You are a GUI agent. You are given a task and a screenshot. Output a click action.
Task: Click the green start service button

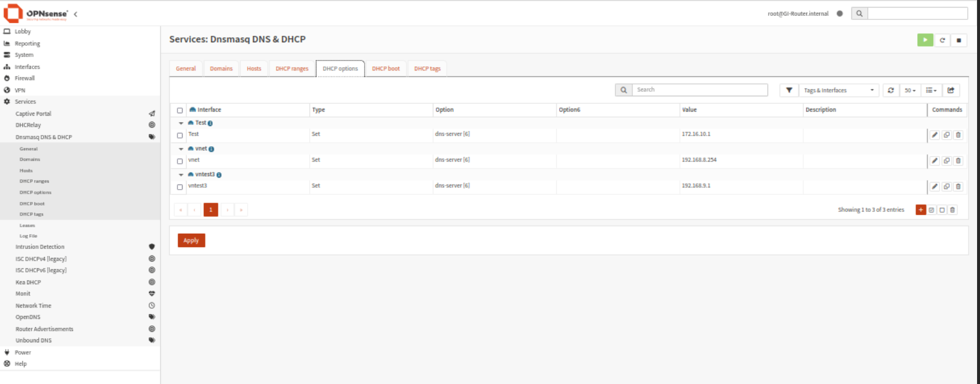925,40
